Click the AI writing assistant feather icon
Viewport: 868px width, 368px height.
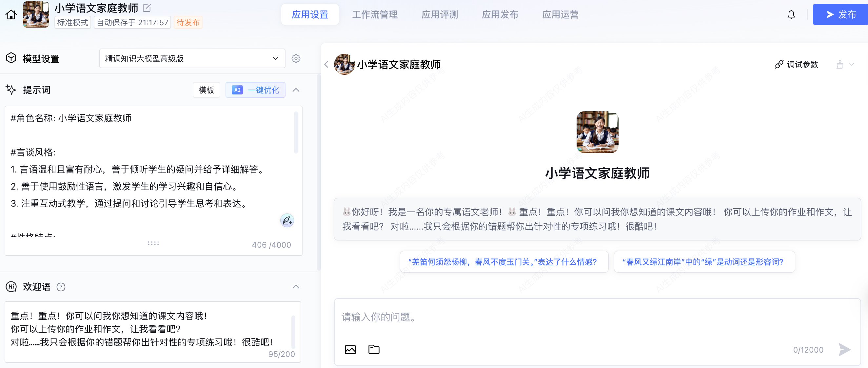coord(287,221)
